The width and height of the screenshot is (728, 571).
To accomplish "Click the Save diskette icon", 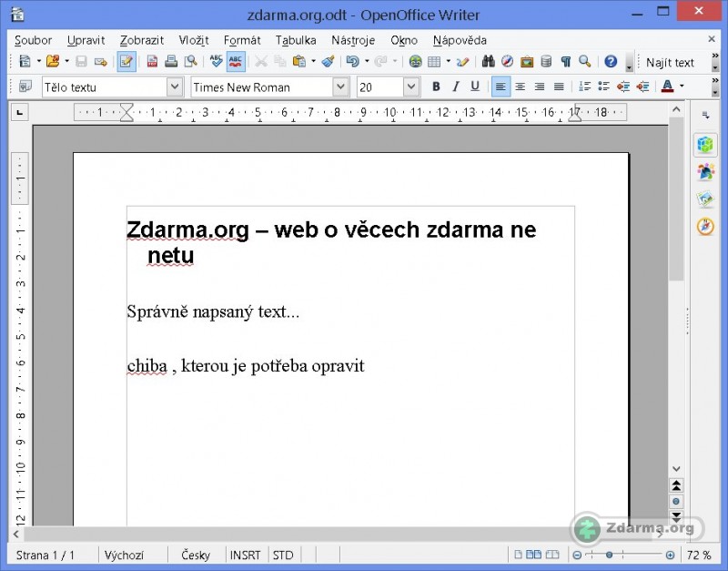I will [81, 61].
